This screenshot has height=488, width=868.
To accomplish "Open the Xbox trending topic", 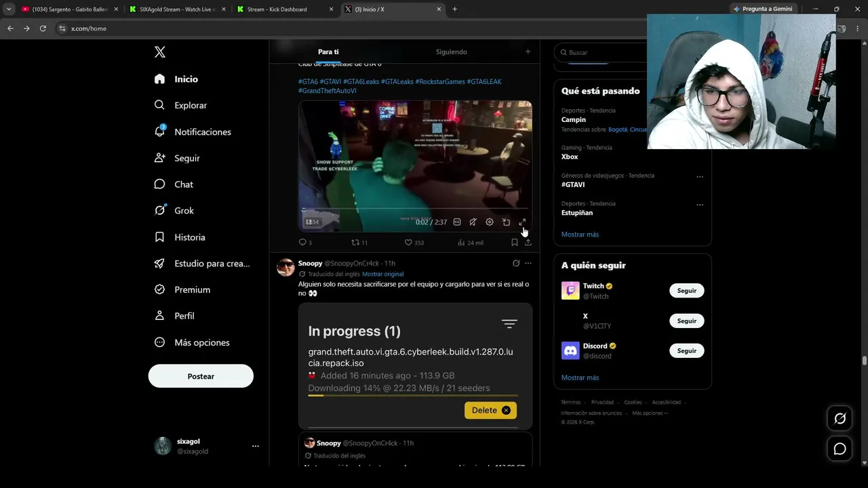I will coord(570,157).
